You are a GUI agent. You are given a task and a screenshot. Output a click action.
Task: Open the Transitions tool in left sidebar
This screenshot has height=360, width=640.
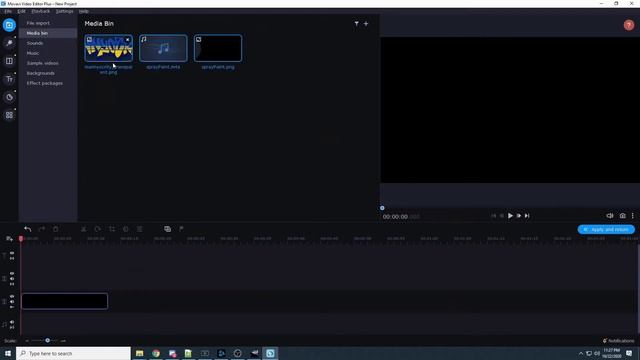coord(9,61)
